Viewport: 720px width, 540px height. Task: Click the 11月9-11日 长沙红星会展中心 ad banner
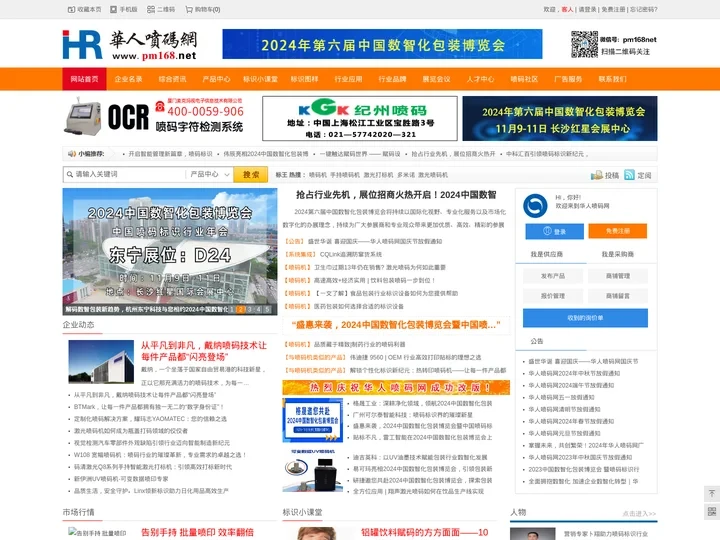point(560,118)
